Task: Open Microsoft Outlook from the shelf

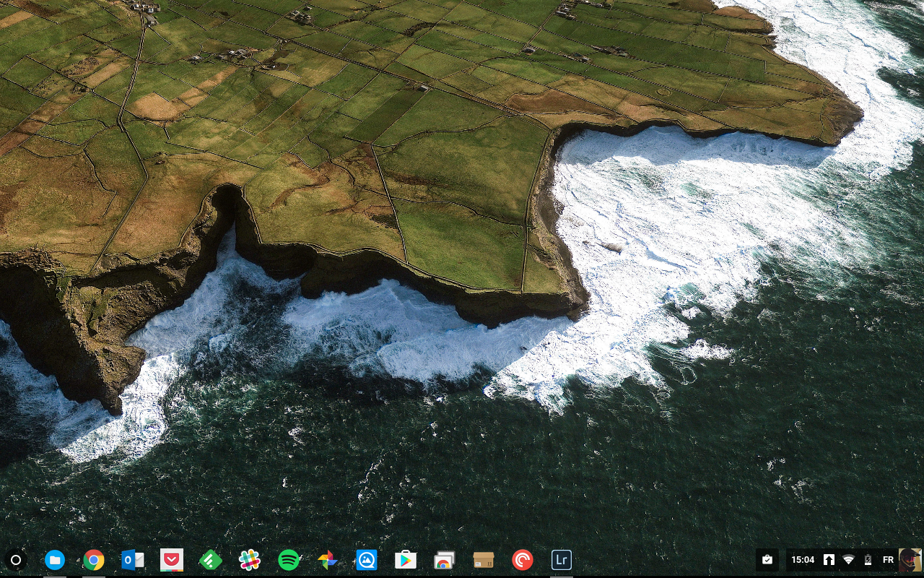Action: coord(132,560)
